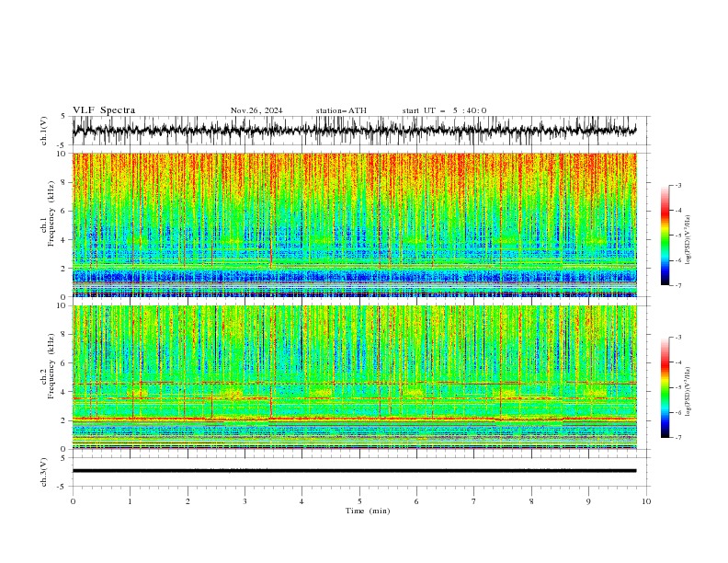Click time axis tick label "0"
Screen dimensions: 728x563
coord(73,501)
